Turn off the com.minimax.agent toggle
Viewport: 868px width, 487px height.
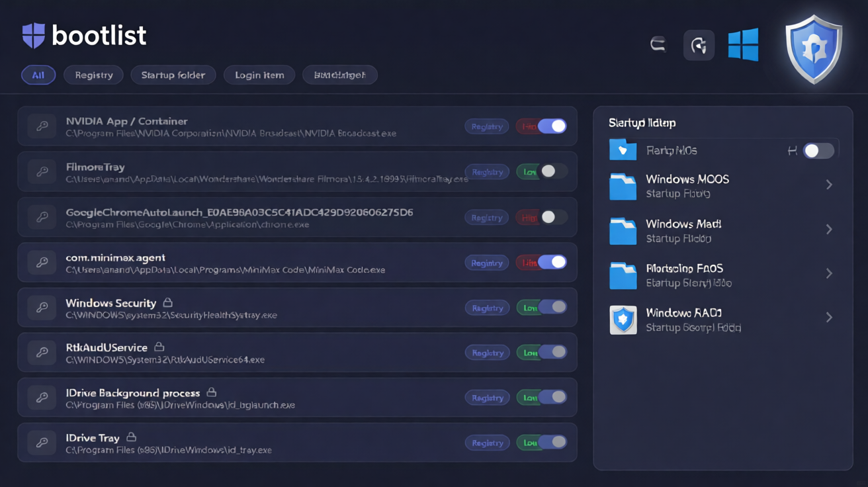point(552,263)
